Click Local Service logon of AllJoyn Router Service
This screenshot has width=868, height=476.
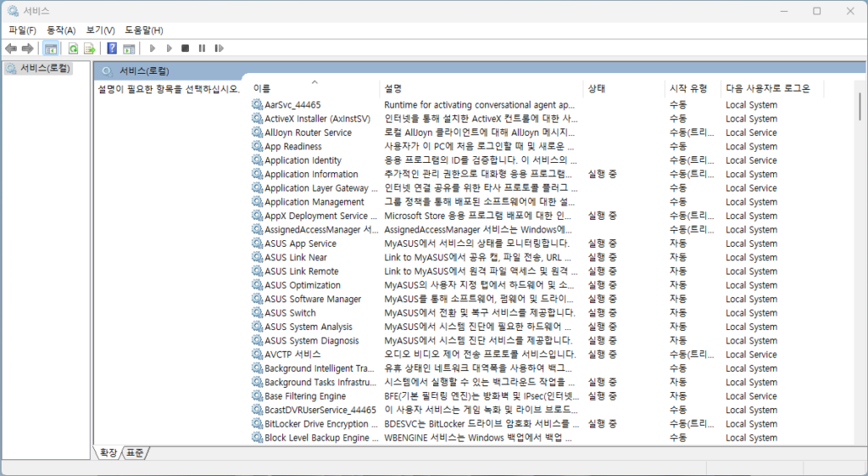click(751, 132)
